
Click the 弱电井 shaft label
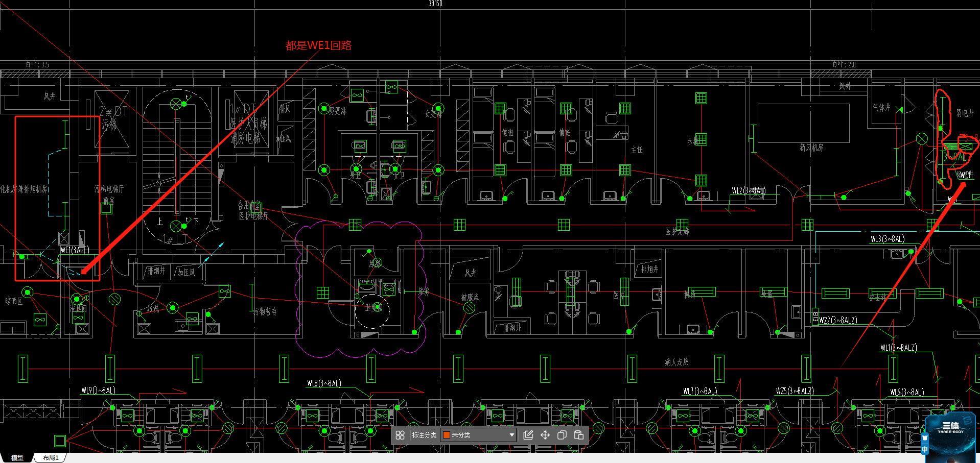point(965,113)
